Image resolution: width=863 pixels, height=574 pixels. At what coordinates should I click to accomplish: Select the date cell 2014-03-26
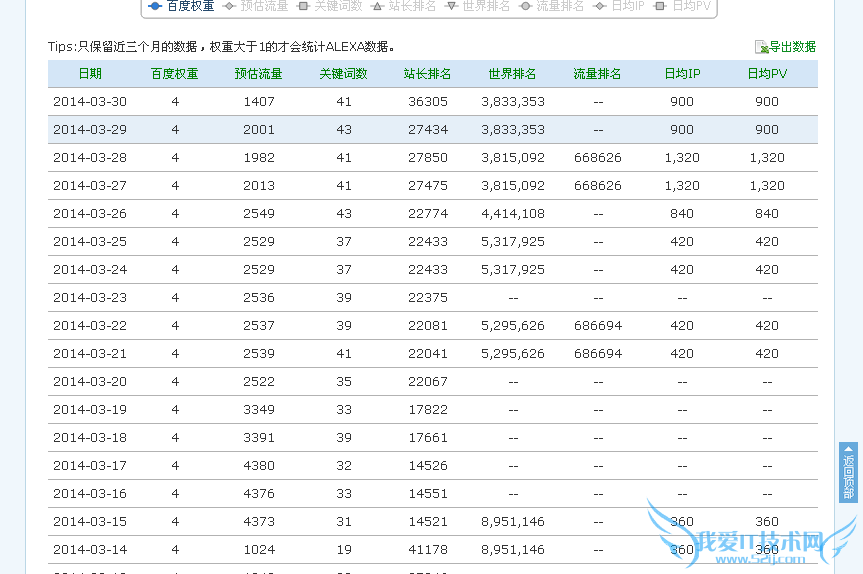click(90, 214)
